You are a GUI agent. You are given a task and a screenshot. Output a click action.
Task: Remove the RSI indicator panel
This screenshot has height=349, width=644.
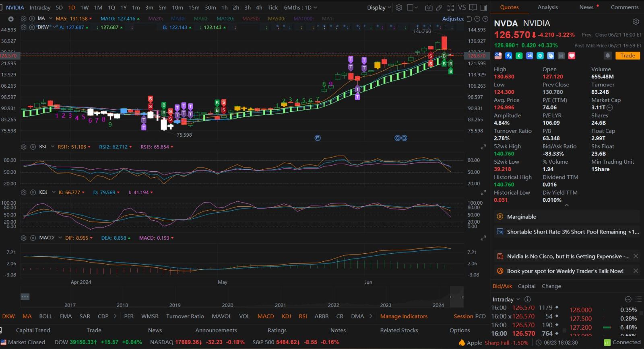click(x=33, y=147)
